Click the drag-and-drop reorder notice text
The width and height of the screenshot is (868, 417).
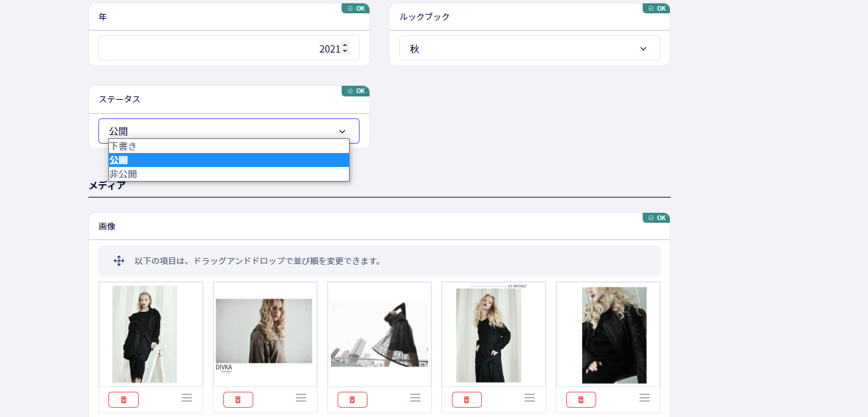click(258, 261)
